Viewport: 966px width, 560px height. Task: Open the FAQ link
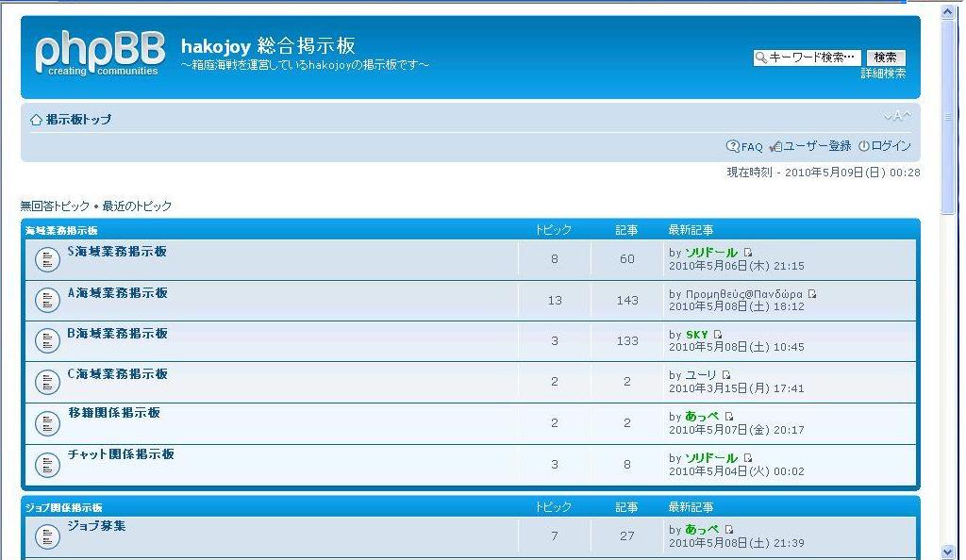(752, 147)
